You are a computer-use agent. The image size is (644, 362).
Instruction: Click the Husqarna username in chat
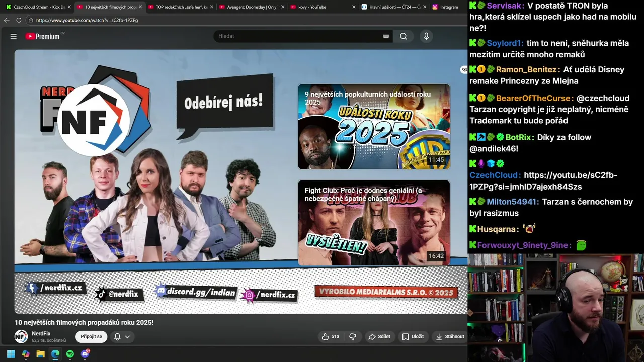[497, 229]
